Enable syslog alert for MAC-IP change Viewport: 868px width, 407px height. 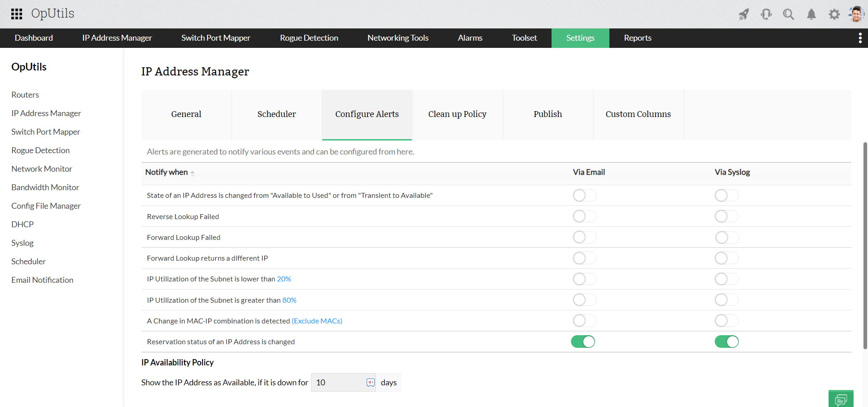click(726, 321)
